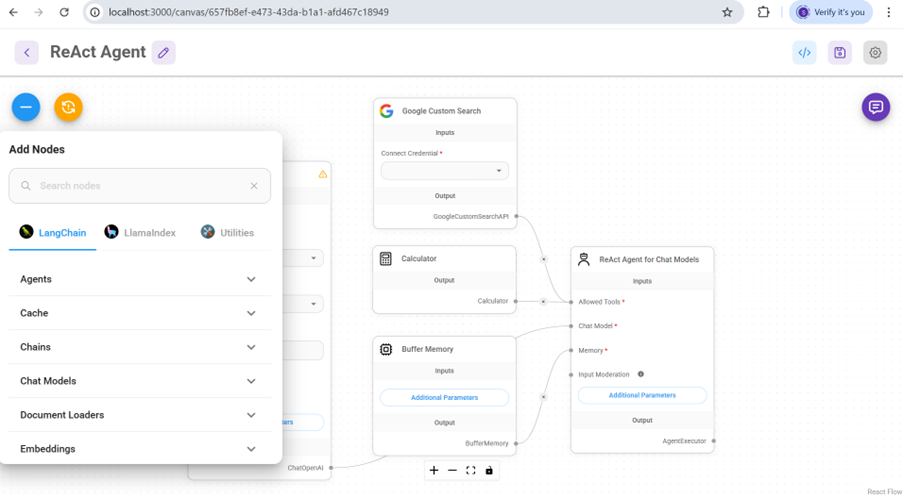903x498 pixels.
Task: Switch to the LangChain tab
Action: pyautogui.click(x=52, y=233)
